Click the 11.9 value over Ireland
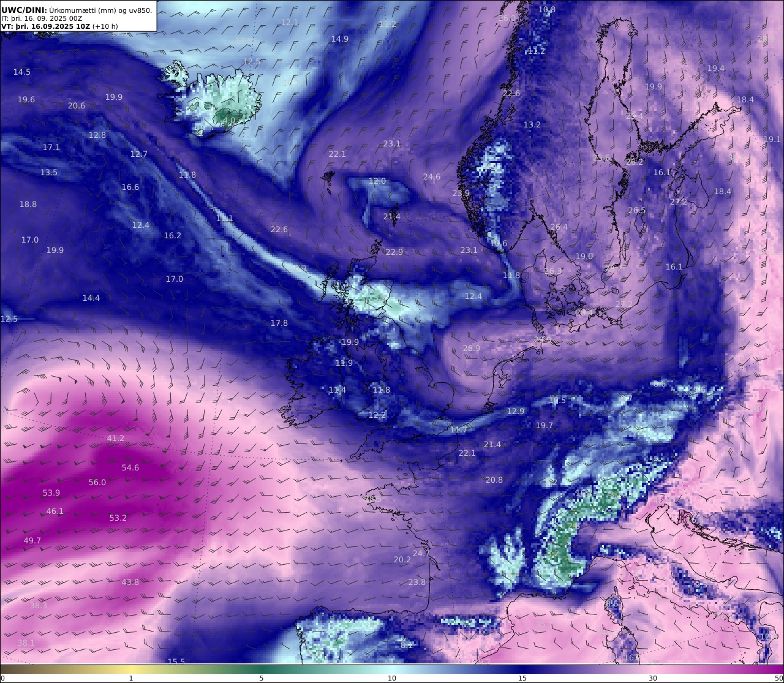 [344, 363]
